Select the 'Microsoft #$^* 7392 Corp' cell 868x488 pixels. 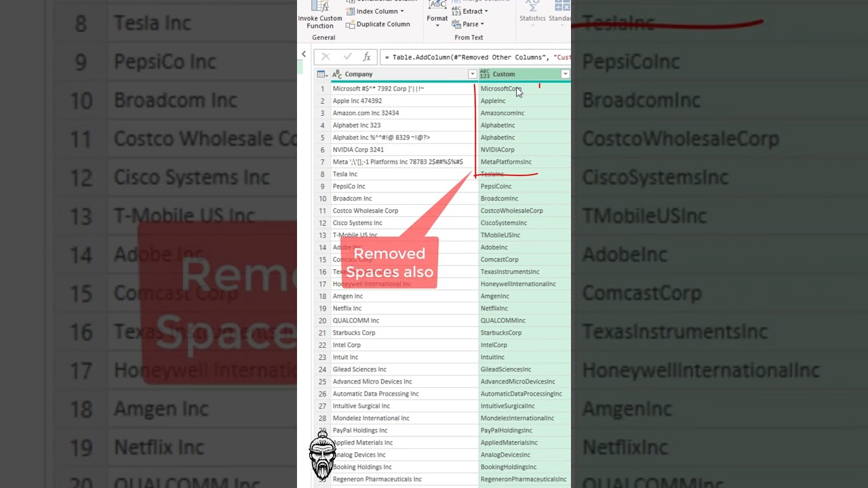pyautogui.click(x=404, y=89)
